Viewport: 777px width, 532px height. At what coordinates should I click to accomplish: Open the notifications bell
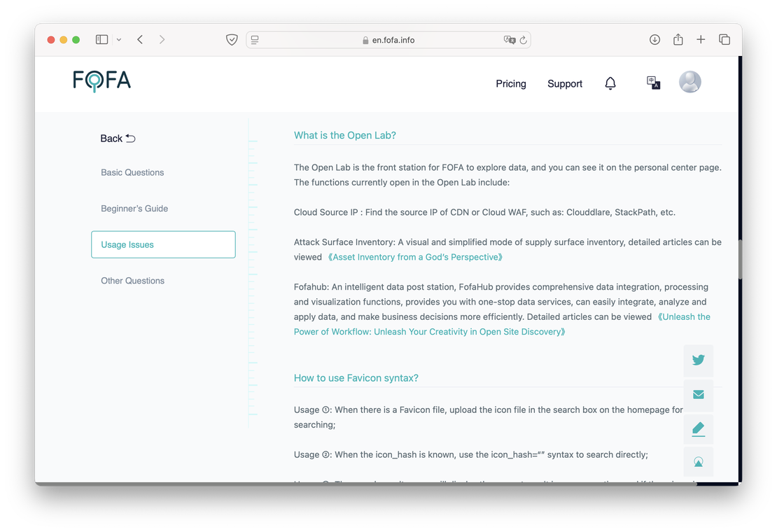610,83
